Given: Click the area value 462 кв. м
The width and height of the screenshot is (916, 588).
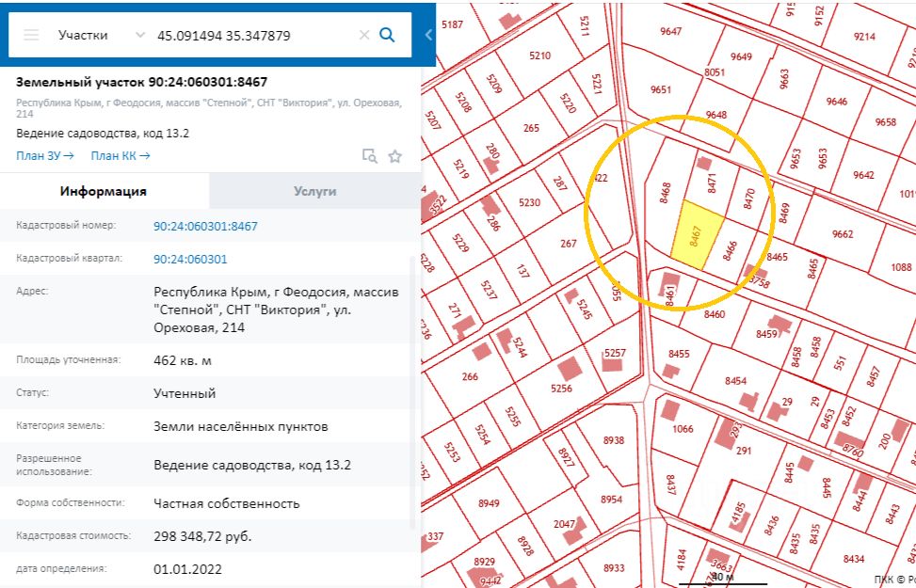Looking at the screenshot, I should click(x=183, y=360).
